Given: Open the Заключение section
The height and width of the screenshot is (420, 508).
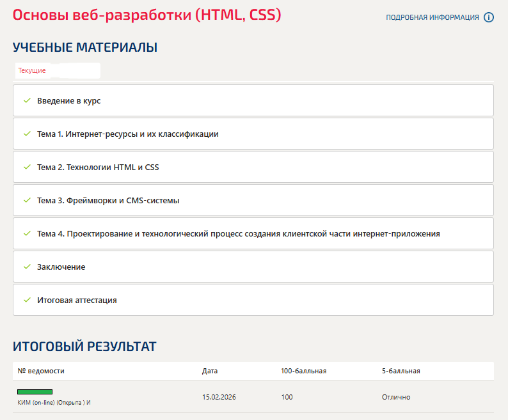Looking at the screenshot, I should coord(61,267).
